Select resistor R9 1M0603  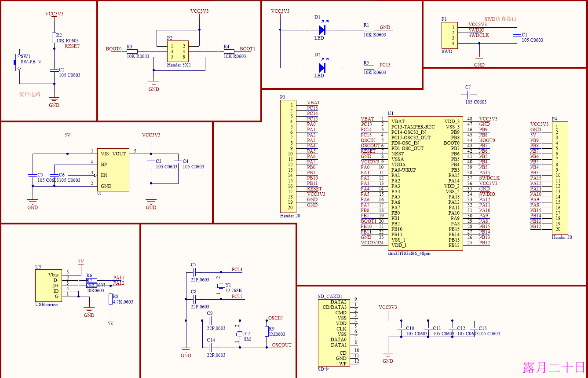pos(267,331)
